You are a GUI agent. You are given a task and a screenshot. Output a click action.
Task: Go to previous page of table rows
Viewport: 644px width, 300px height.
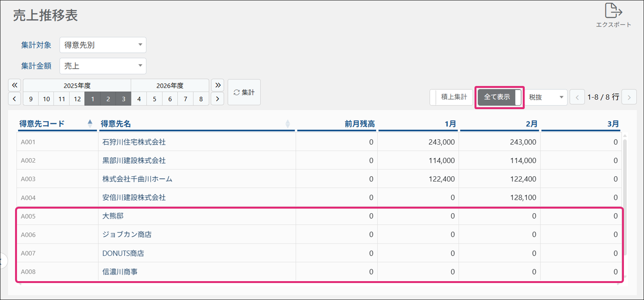coord(577,98)
